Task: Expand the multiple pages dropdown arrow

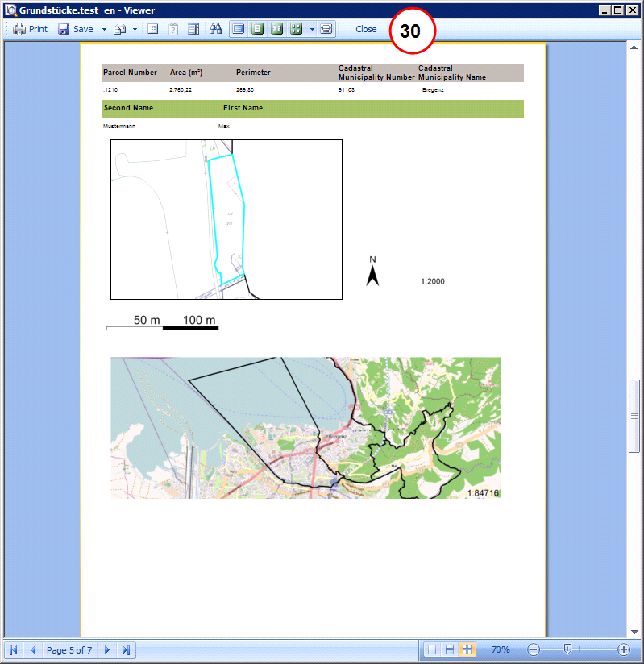Action: (x=312, y=29)
